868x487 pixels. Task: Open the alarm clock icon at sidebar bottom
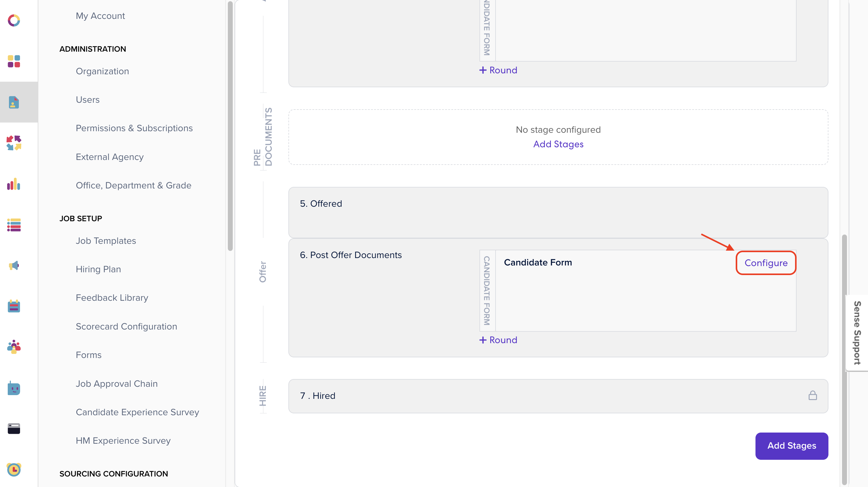click(x=14, y=469)
